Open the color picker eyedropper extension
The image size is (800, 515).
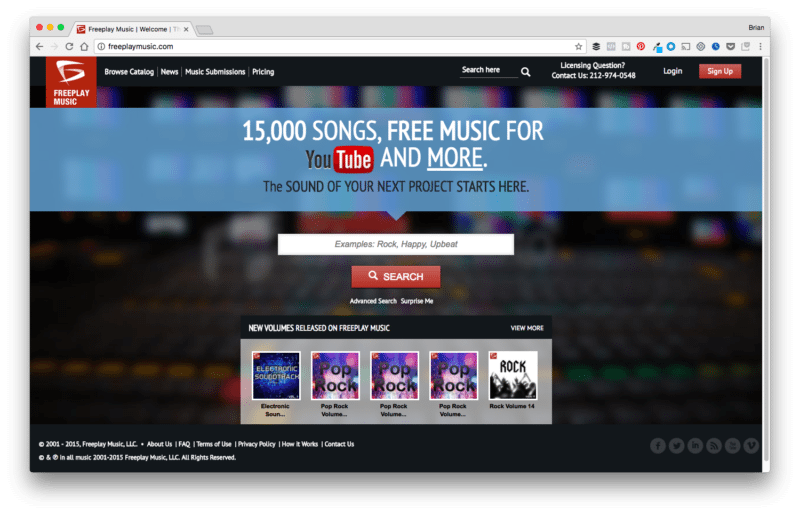click(x=657, y=47)
